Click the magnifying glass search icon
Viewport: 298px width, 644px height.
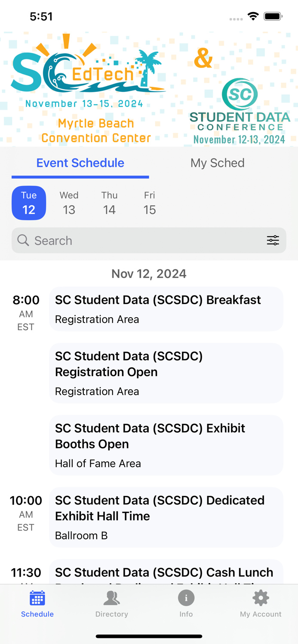[23, 240]
